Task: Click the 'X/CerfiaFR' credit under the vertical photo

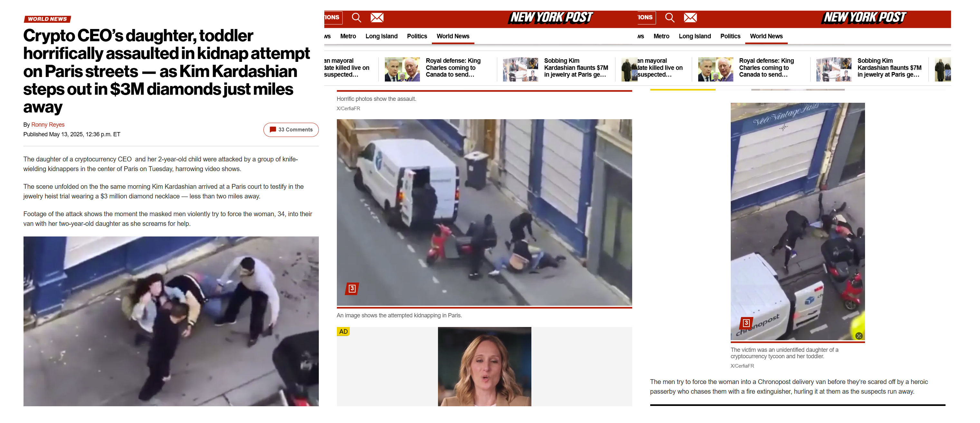Action: (x=742, y=366)
